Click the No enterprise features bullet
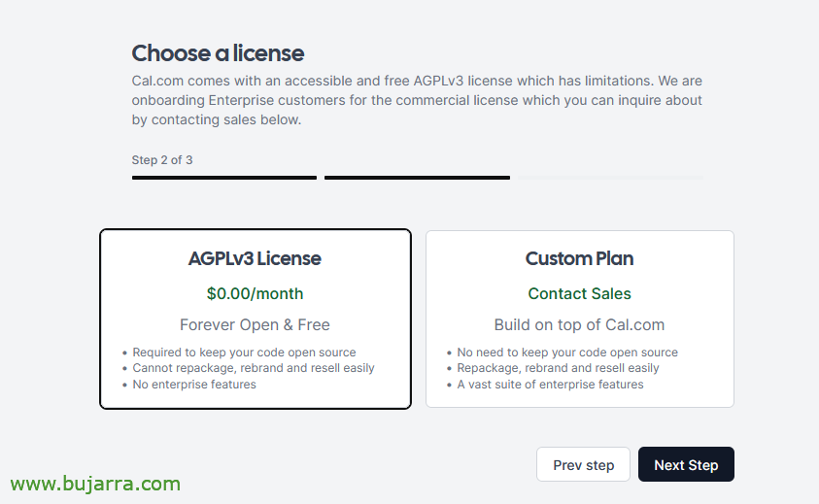 (194, 385)
